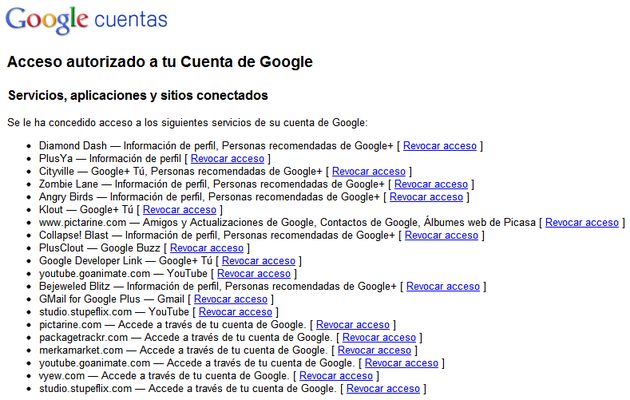Screen dimensions: 630x400
Task: Click the 'packagetrackr.com' entry text
Action: click(x=83, y=338)
